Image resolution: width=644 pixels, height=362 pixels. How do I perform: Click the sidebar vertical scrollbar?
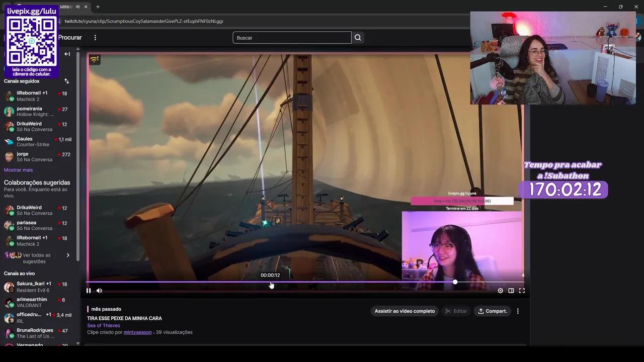click(77, 156)
